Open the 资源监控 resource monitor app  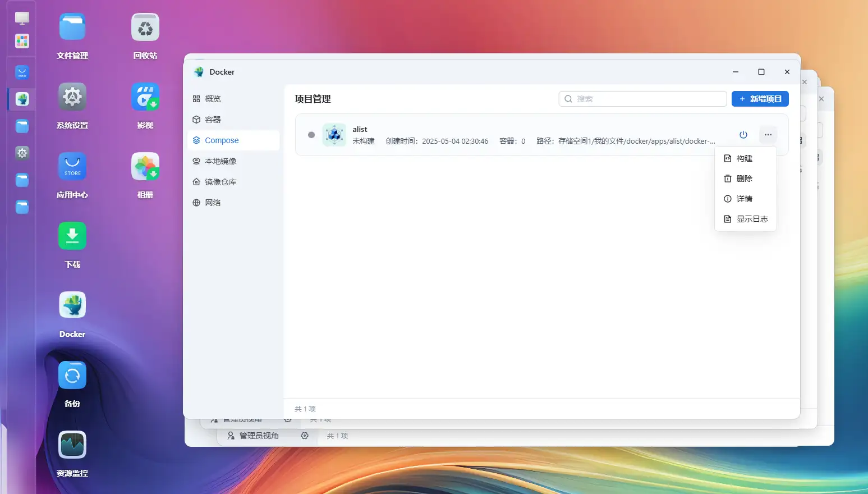click(x=72, y=444)
